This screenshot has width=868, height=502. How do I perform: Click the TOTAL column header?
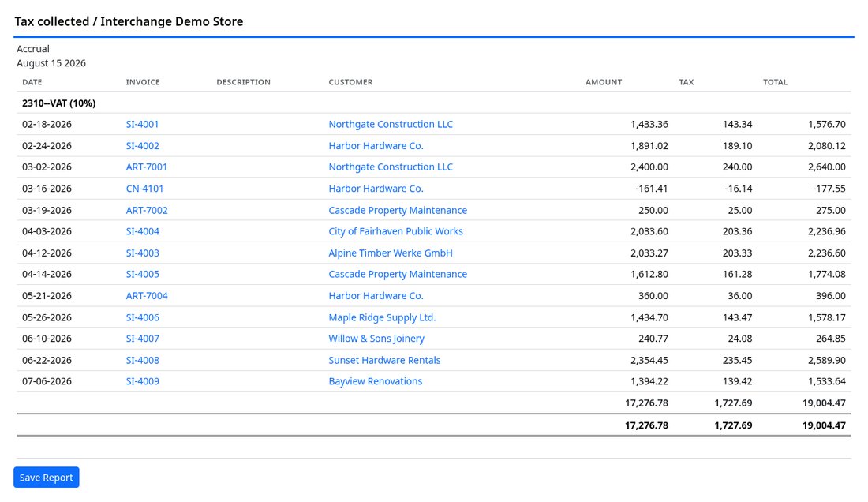tap(775, 82)
